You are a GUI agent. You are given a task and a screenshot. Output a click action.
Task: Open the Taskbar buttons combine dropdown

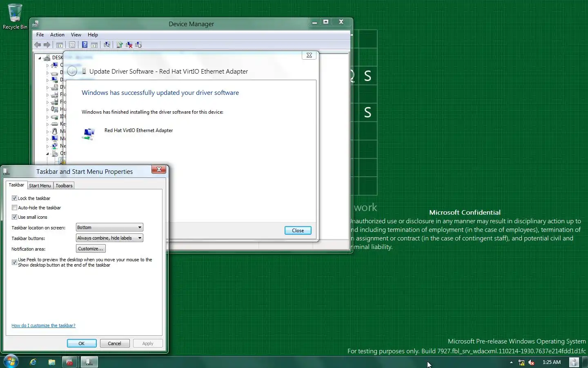pyautogui.click(x=109, y=238)
